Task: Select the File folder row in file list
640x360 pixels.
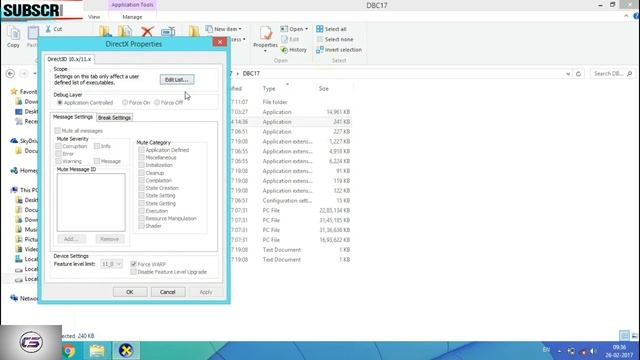Action: (290, 102)
